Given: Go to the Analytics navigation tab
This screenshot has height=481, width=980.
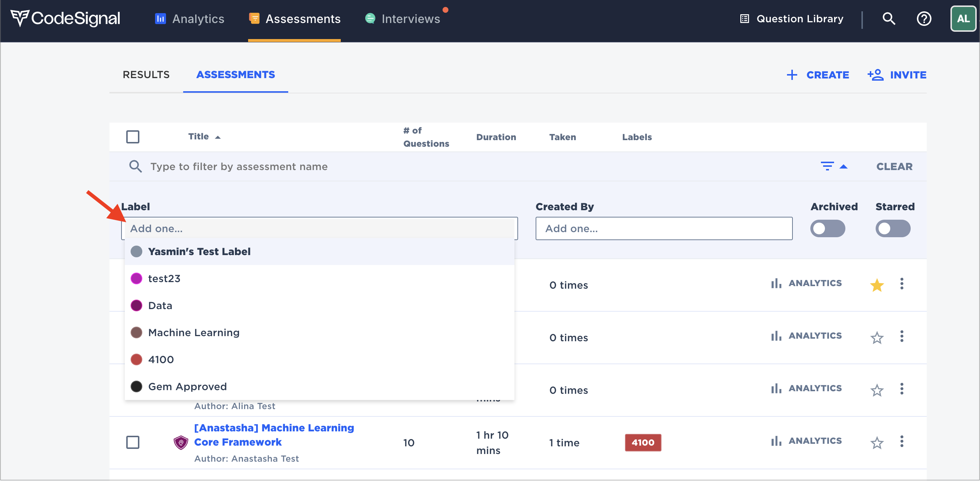Looking at the screenshot, I should tap(189, 19).
